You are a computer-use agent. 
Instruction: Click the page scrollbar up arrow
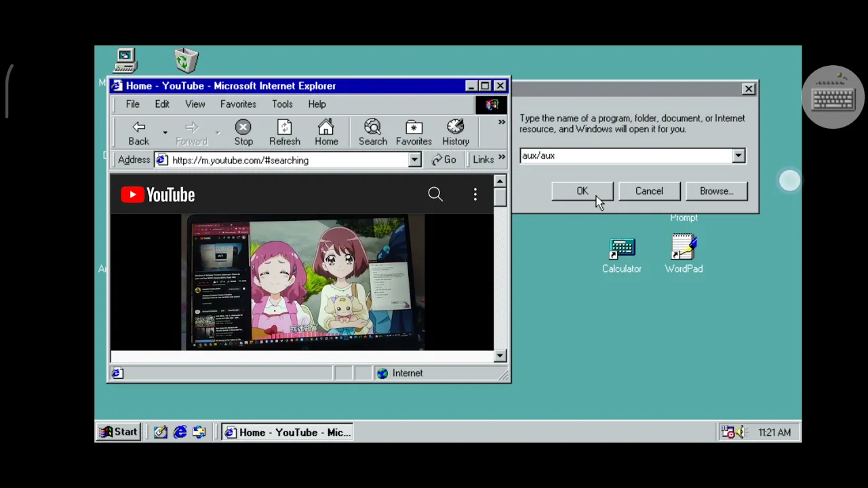(500, 181)
